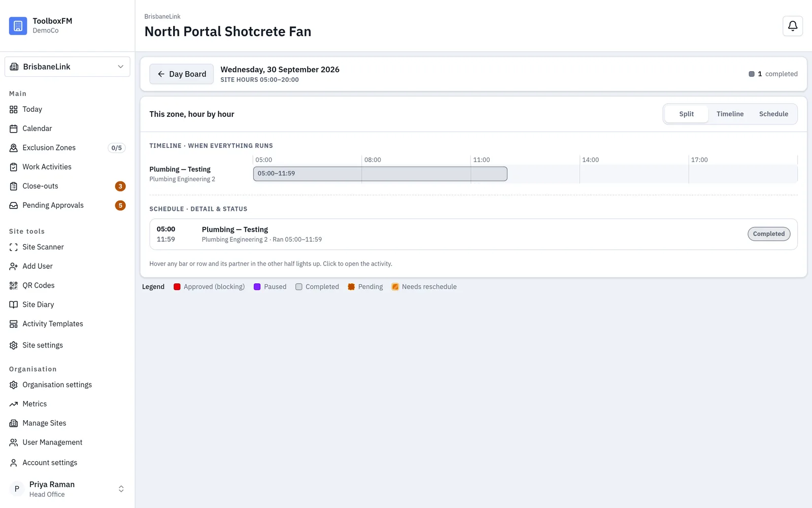Click the 14:00 timeline hour label

(590, 160)
